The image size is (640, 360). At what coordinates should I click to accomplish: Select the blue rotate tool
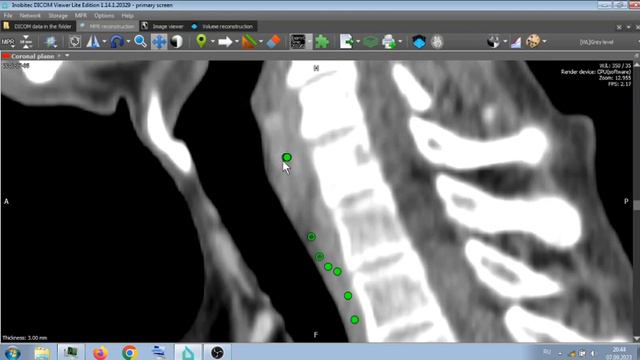117,42
